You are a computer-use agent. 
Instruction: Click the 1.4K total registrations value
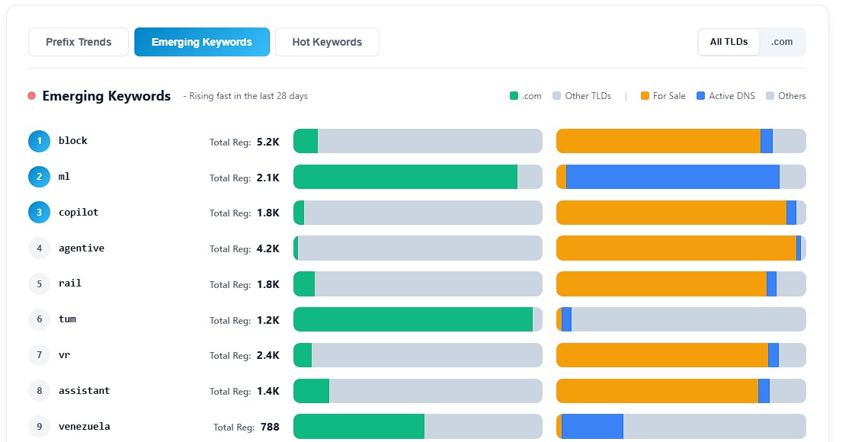pyautogui.click(x=268, y=391)
